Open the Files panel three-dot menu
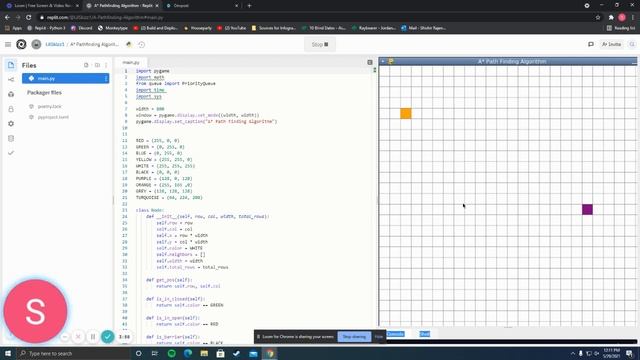640x360 pixels. click(106, 65)
